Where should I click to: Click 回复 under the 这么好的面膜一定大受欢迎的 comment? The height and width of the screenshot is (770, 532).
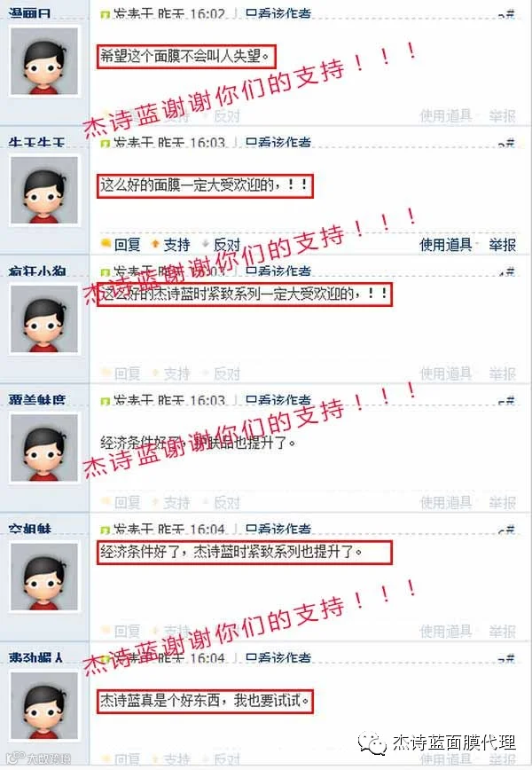[127, 244]
